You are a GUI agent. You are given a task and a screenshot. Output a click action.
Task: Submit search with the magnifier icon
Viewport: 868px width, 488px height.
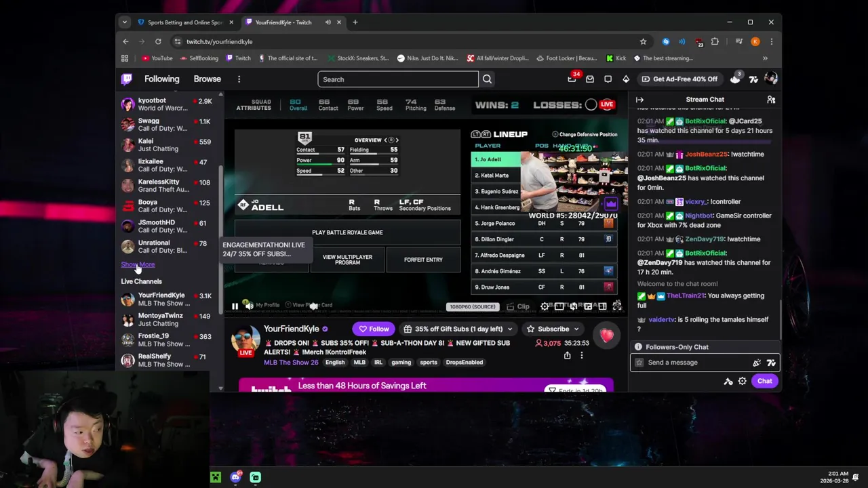click(487, 79)
